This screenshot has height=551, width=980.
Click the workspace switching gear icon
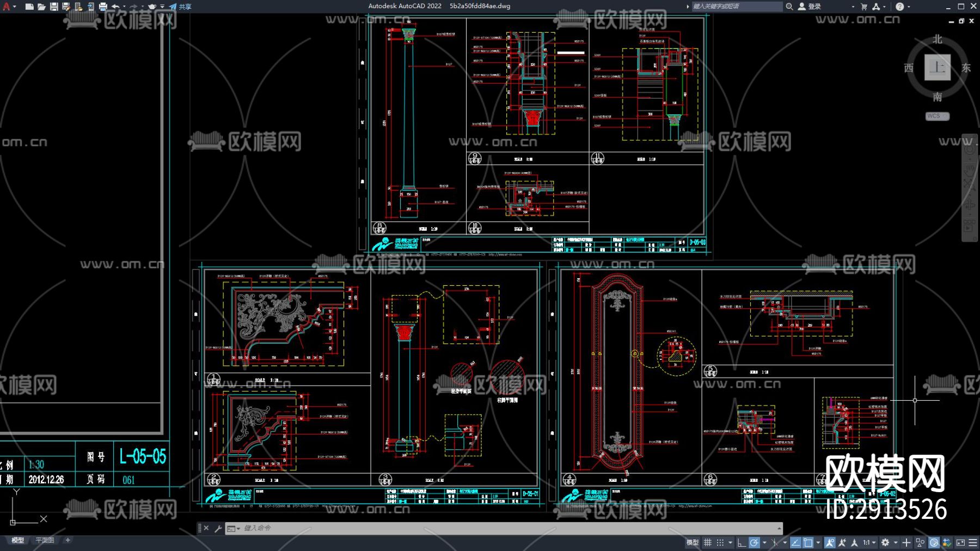(x=886, y=543)
